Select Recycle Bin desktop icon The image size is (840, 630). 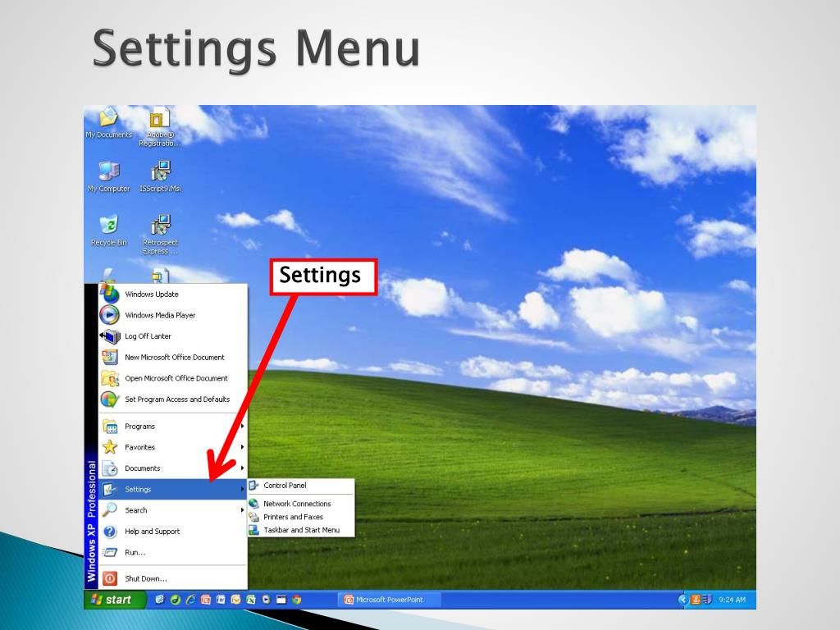click(109, 231)
